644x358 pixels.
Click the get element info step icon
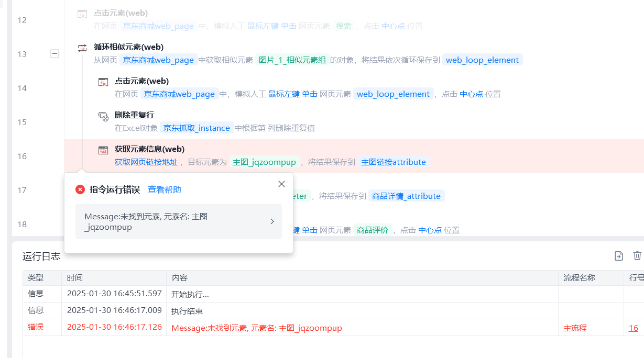103,150
